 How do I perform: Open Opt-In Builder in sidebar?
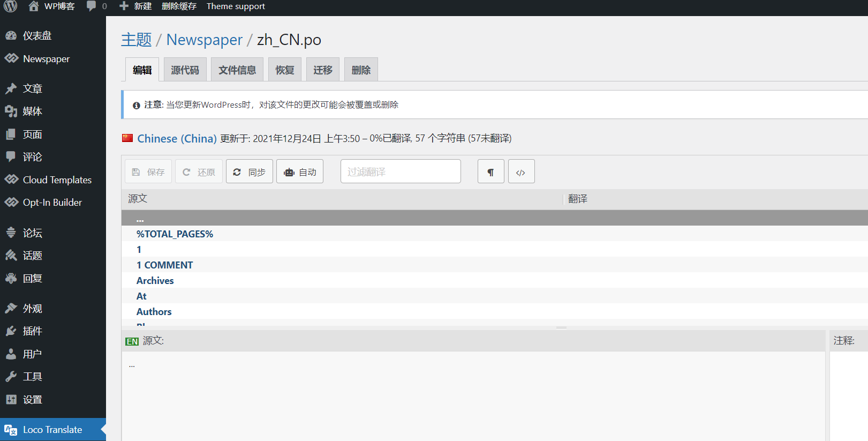[x=53, y=202]
